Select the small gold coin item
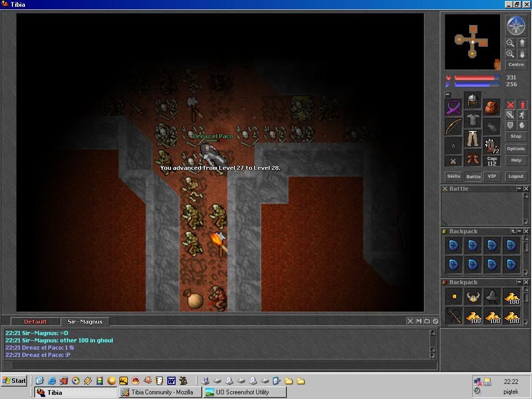Screen dimensions: 532x399 [454, 297]
